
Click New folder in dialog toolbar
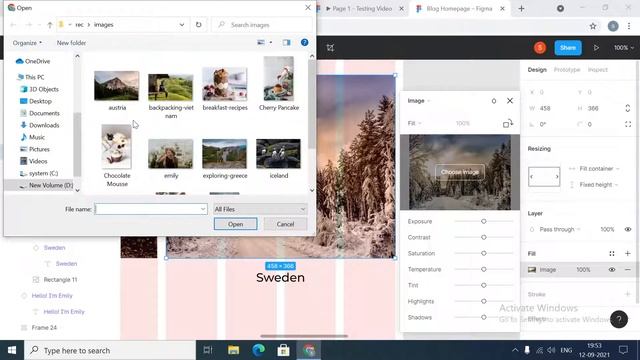[x=71, y=43]
